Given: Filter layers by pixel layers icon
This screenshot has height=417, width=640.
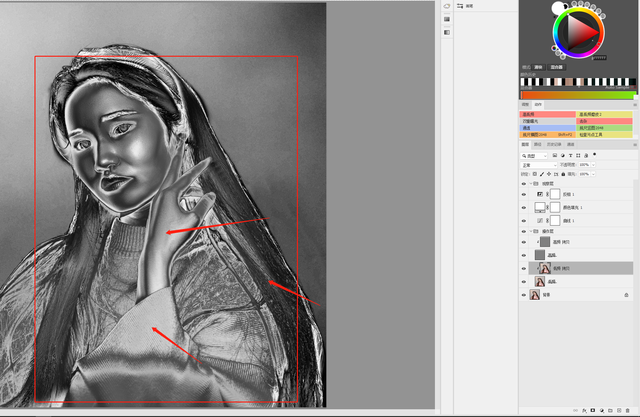Looking at the screenshot, I should tap(555, 155).
